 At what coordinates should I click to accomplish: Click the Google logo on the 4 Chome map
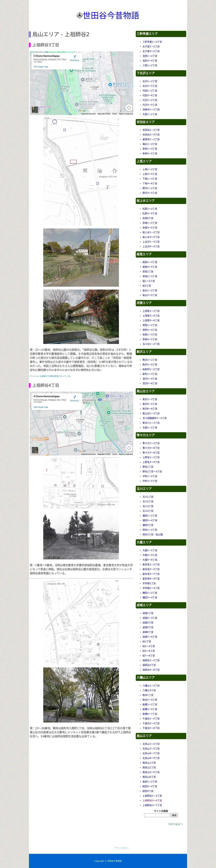82,451
